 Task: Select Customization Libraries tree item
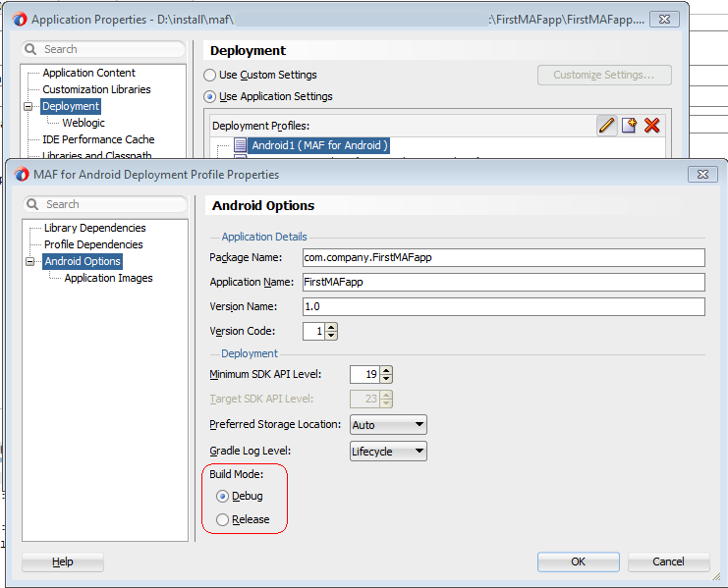(96, 89)
